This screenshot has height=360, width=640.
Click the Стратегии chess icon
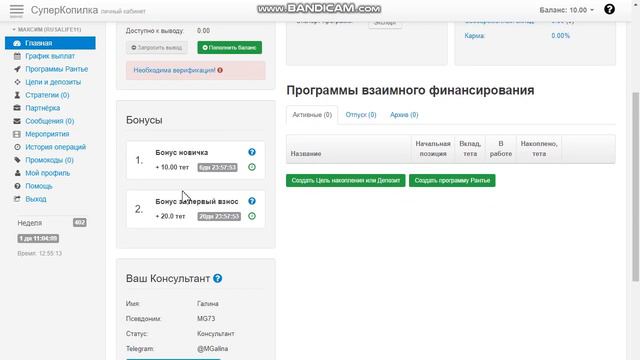[17, 95]
